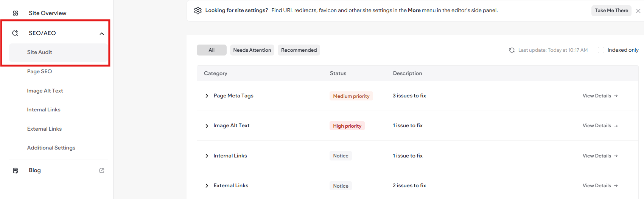The height and width of the screenshot is (199, 644).
Task: Dismiss the site settings banner
Action: click(638, 11)
